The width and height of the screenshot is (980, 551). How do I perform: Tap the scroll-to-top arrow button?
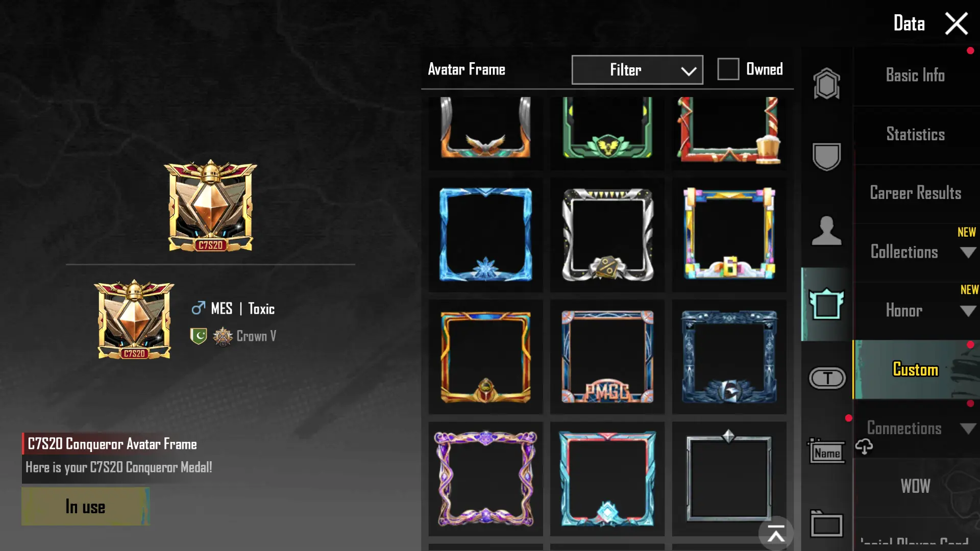(x=776, y=534)
